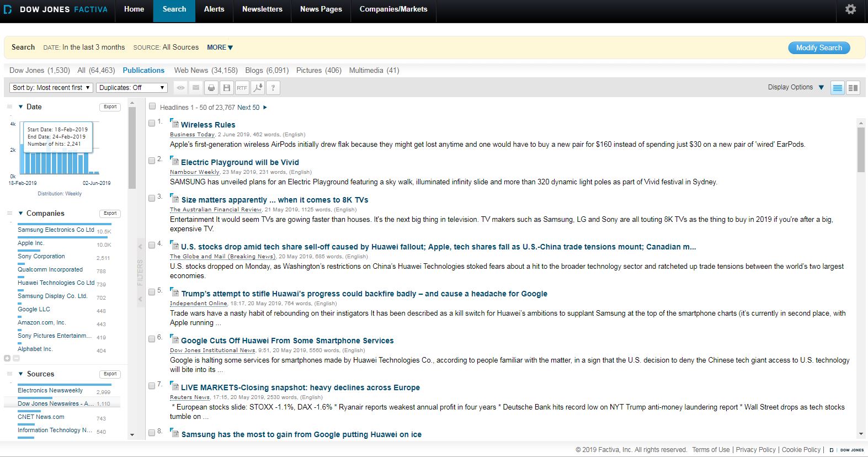
Task: Check the select-all Headlines checkbox
Action: (x=152, y=107)
